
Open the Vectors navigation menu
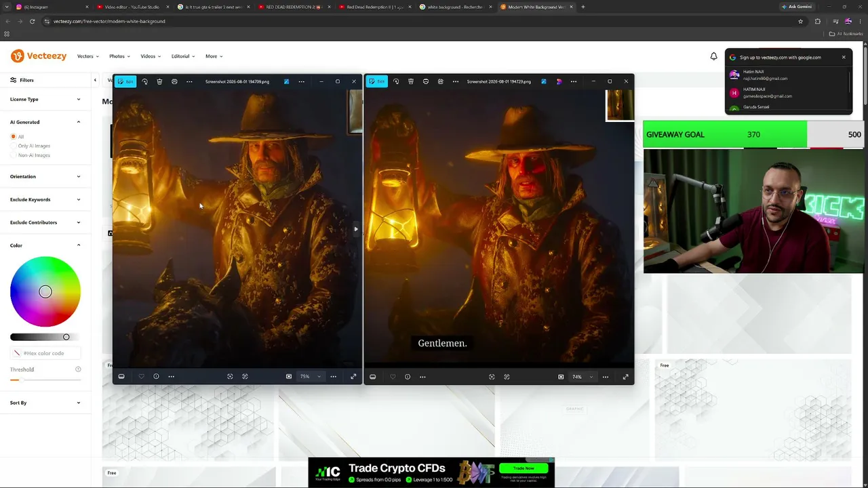click(88, 56)
